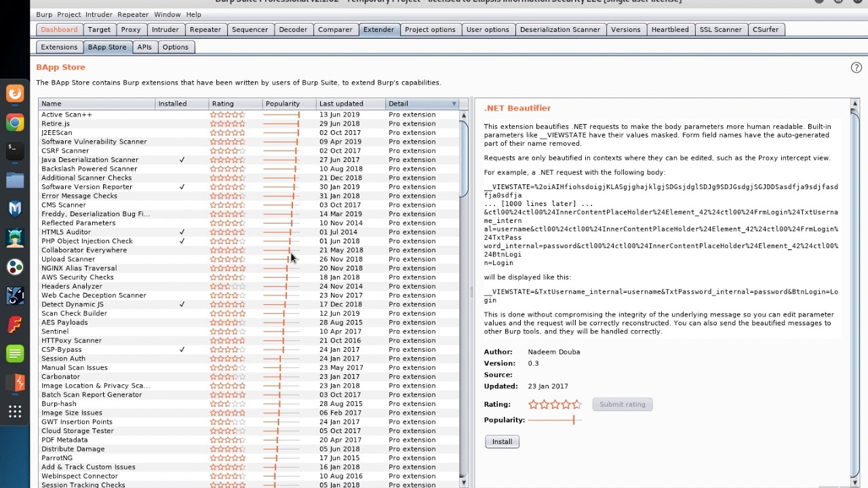Sort extensions by Popularity column
Screen dimensions: 868x488
pyautogui.click(x=289, y=104)
